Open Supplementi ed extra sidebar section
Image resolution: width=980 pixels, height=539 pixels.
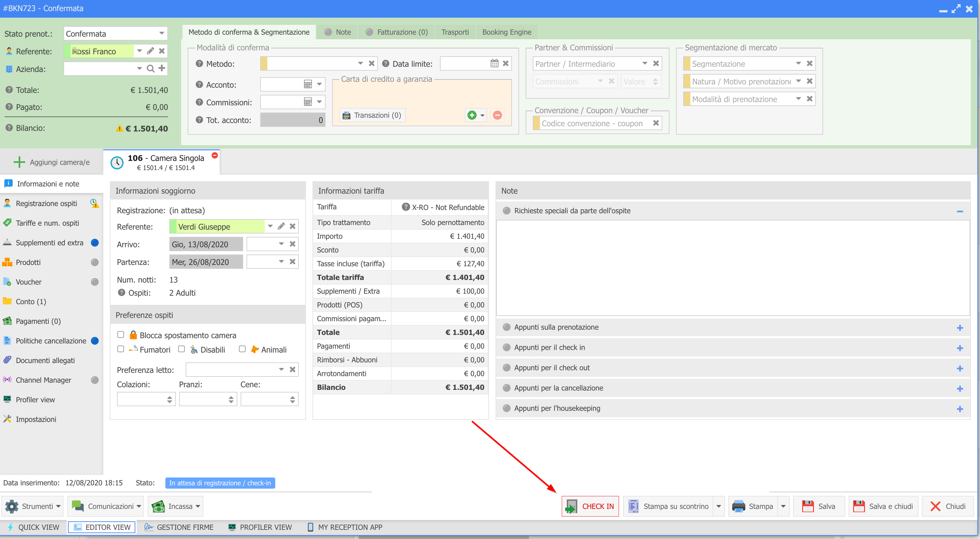click(x=49, y=242)
